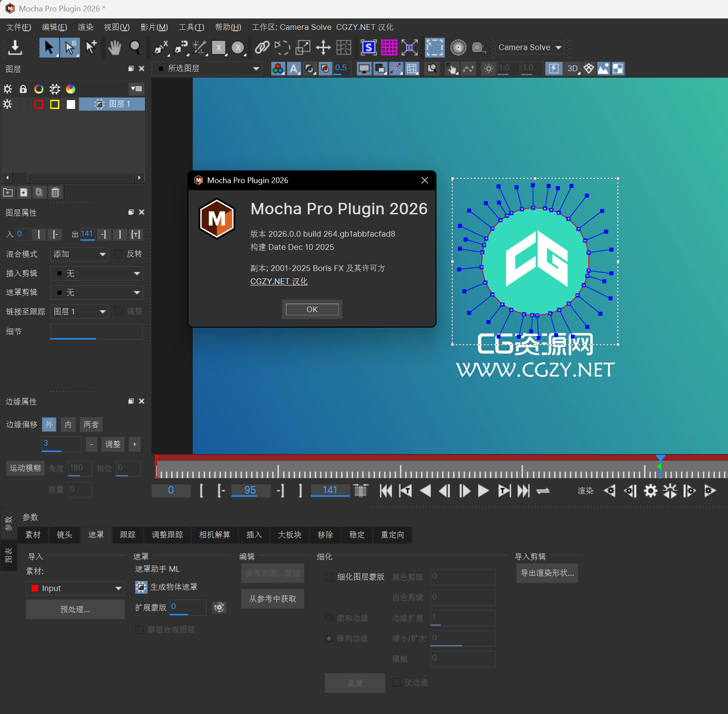The height and width of the screenshot is (714, 728).
Task: Open the 插入剪辑 dropdown
Action: click(97, 273)
